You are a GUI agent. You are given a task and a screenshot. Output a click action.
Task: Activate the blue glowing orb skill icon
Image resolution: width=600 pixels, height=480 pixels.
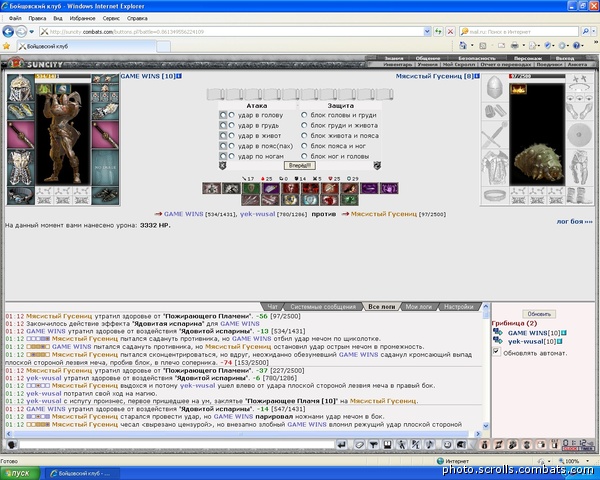(x=309, y=199)
